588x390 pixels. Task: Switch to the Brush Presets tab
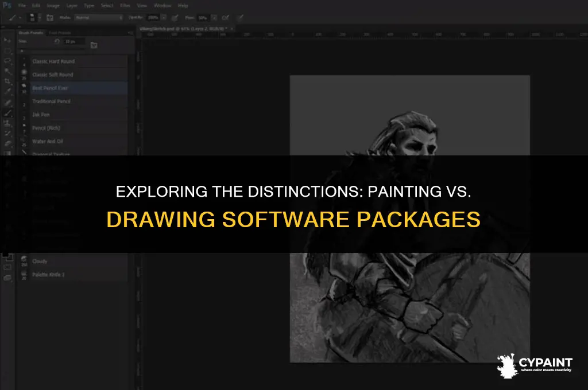click(31, 33)
